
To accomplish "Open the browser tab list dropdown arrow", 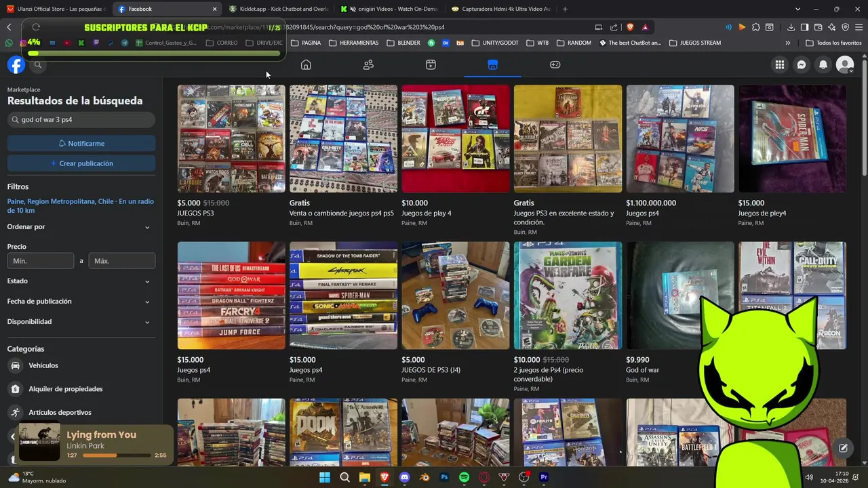I will click(x=797, y=9).
